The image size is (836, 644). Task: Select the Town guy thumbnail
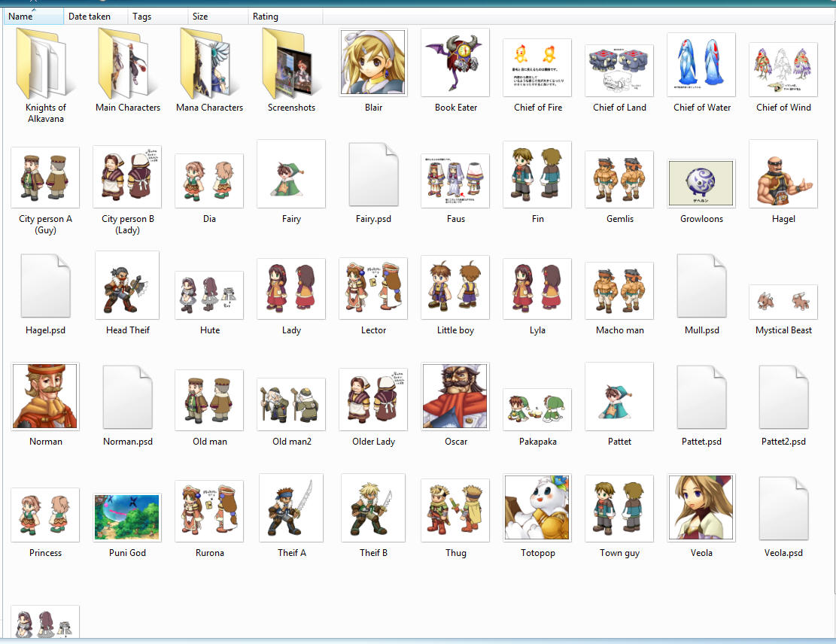coord(619,509)
